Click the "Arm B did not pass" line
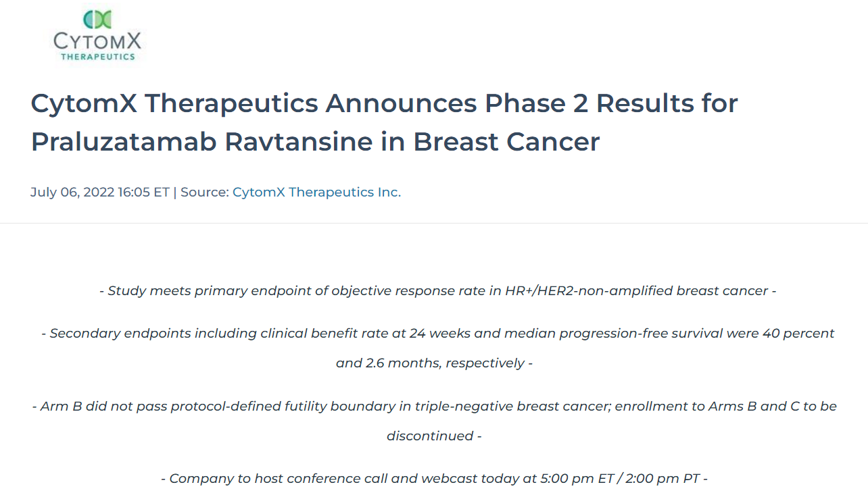 [434, 406]
